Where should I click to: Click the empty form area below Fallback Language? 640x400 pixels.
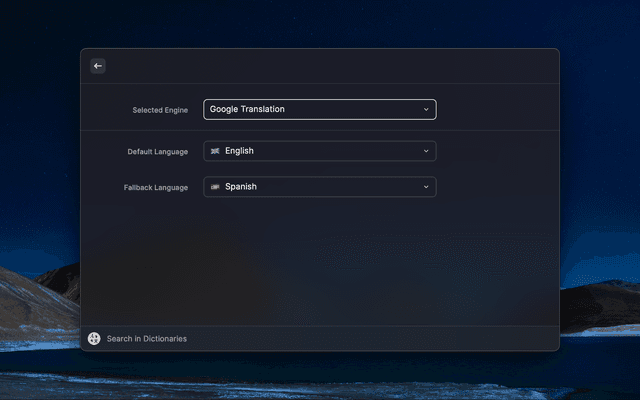pyautogui.click(x=320, y=260)
